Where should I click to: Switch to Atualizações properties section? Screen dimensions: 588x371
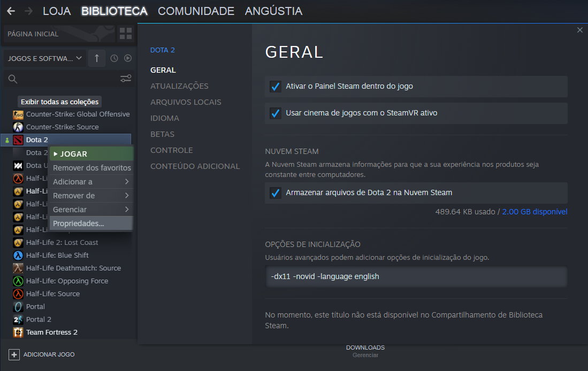coord(179,86)
